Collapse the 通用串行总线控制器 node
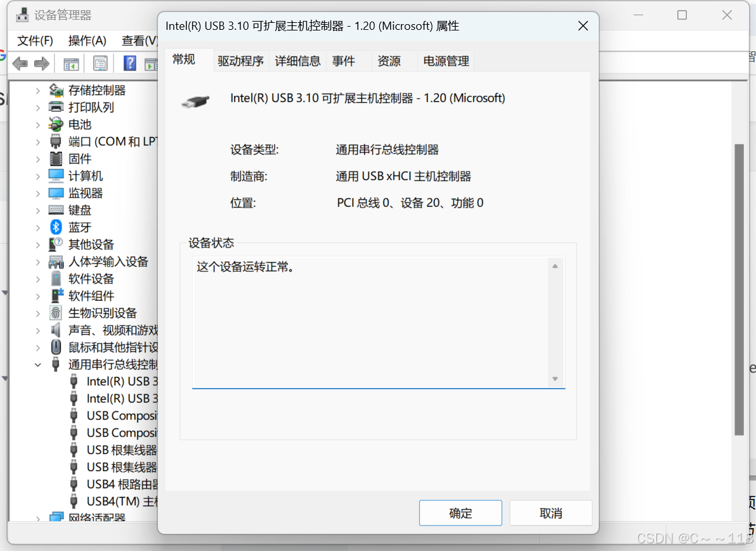Screen dimensions: 756x551 pos(37,364)
